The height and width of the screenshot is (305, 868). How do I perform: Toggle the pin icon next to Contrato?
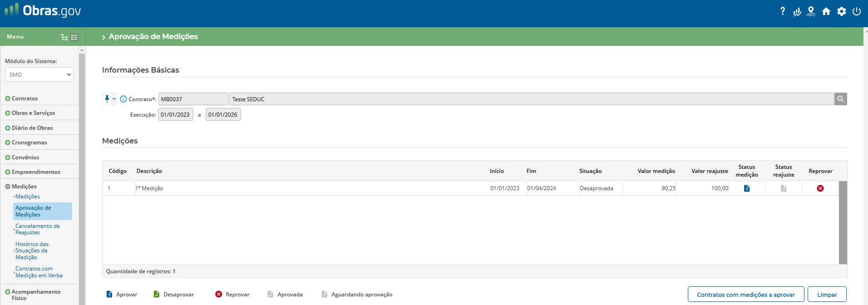pyautogui.click(x=107, y=99)
